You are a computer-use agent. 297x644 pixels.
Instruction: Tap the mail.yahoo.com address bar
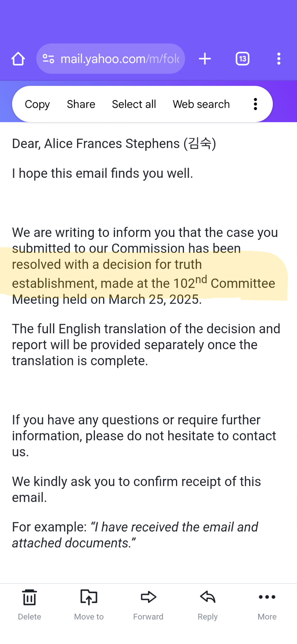pos(120,59)
